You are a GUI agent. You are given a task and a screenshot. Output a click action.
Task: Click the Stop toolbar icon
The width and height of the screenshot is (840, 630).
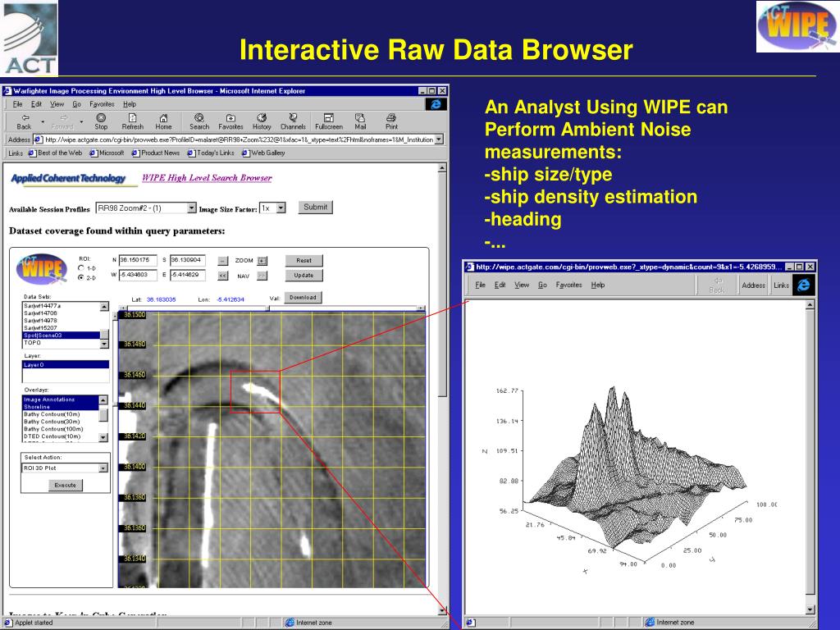tap(101, 121)
